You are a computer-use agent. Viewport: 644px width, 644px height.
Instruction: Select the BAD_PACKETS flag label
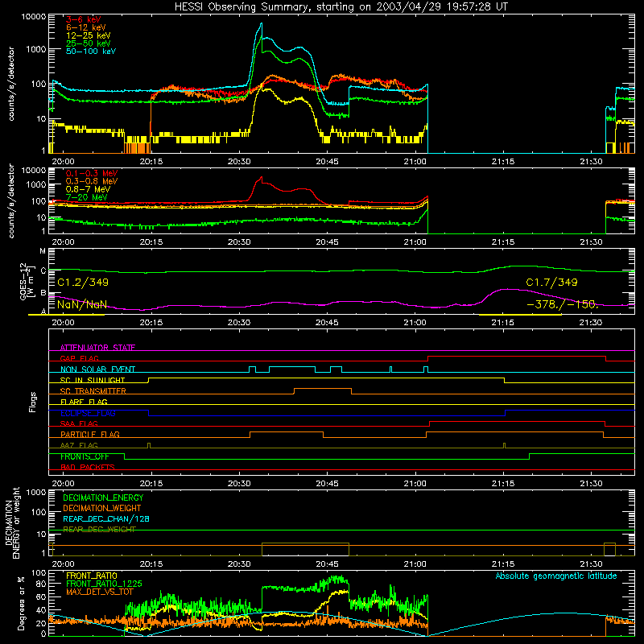(88, 467)
